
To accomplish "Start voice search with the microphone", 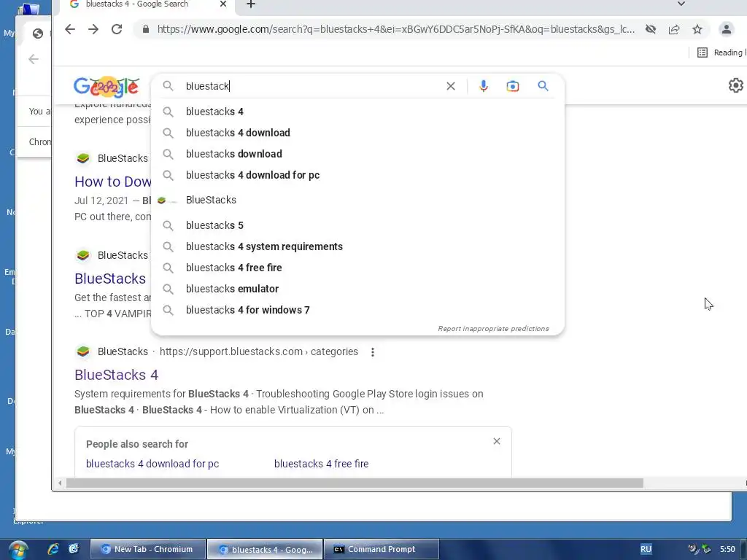I will click(483, 86).
